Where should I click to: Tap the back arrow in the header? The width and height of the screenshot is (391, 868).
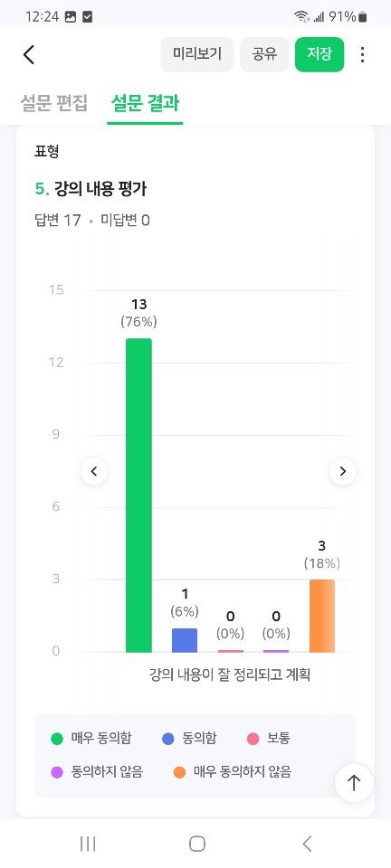click(x=29, y=54)
